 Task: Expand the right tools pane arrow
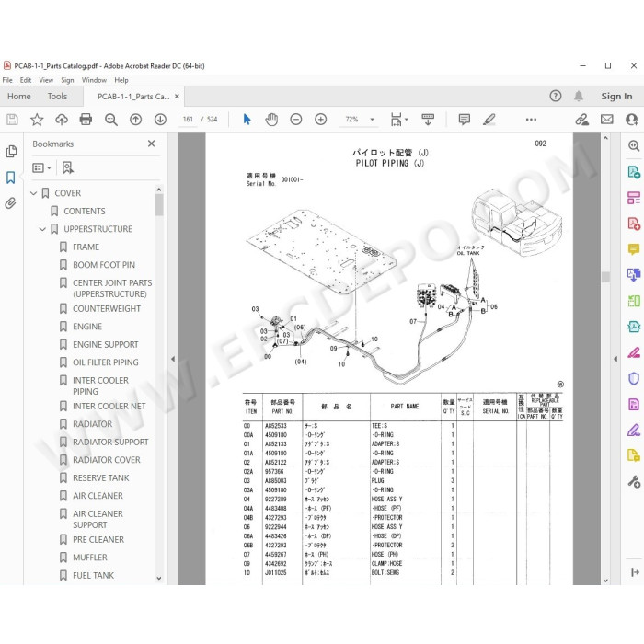click(615, 359)
